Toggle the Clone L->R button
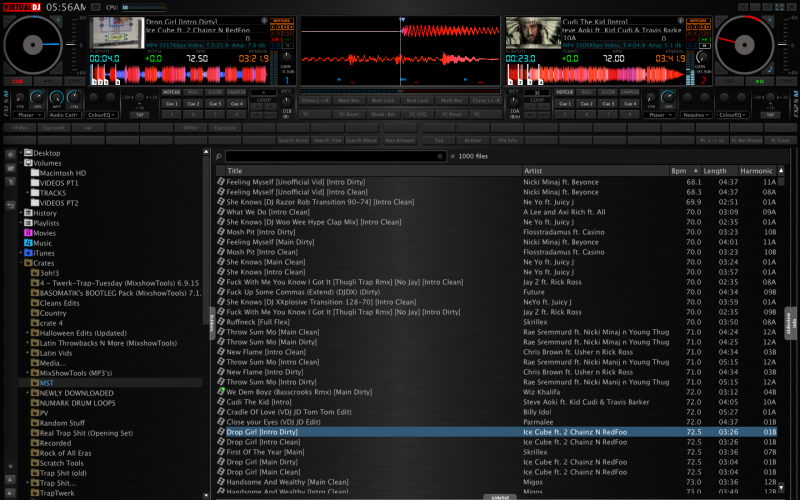This screenshot has width=800, height=500. point(315,101)
